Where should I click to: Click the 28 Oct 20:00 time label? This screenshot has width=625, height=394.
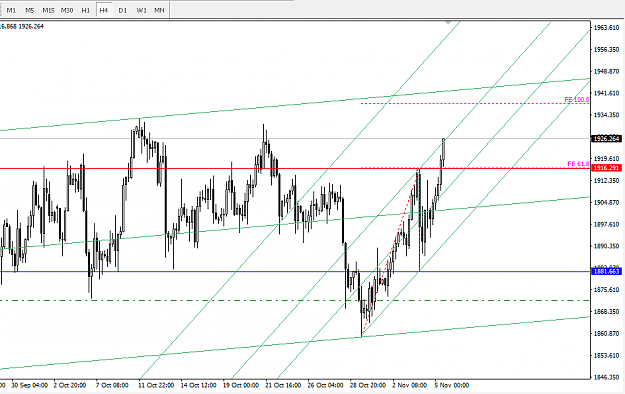click(x=368, y=385)
